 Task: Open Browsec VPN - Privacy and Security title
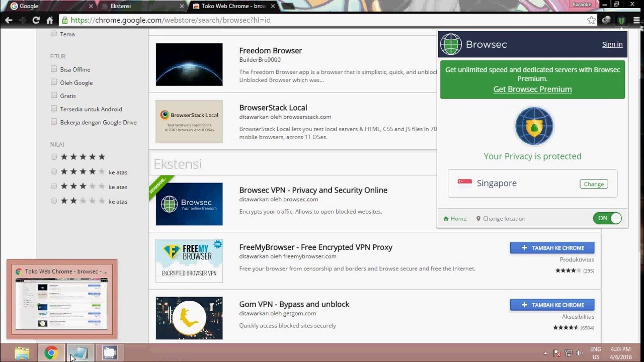pyautogui.click(x=313, y=190)
